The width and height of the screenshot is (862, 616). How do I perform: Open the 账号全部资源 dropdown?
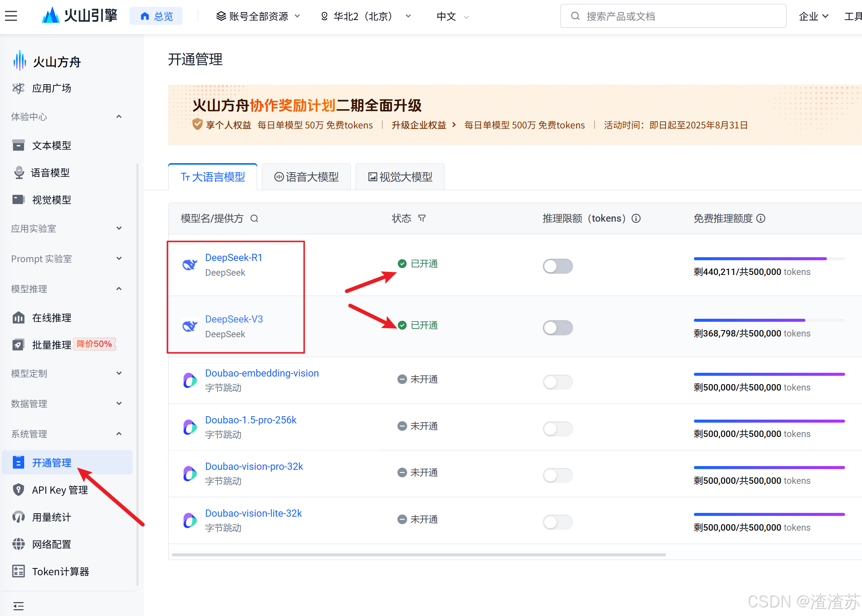point(258,16)
